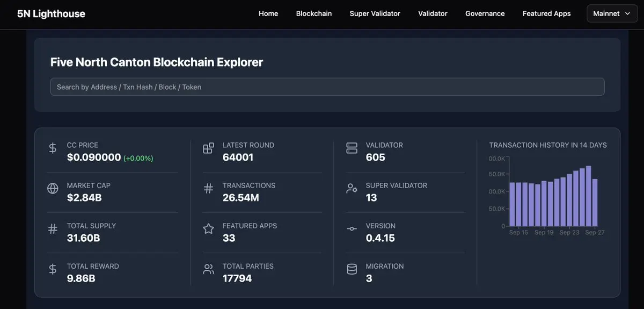The width and height of the screenshot is (644, 309).
Task: Click the server icon beside Validator count
Action: coord(352,148)
